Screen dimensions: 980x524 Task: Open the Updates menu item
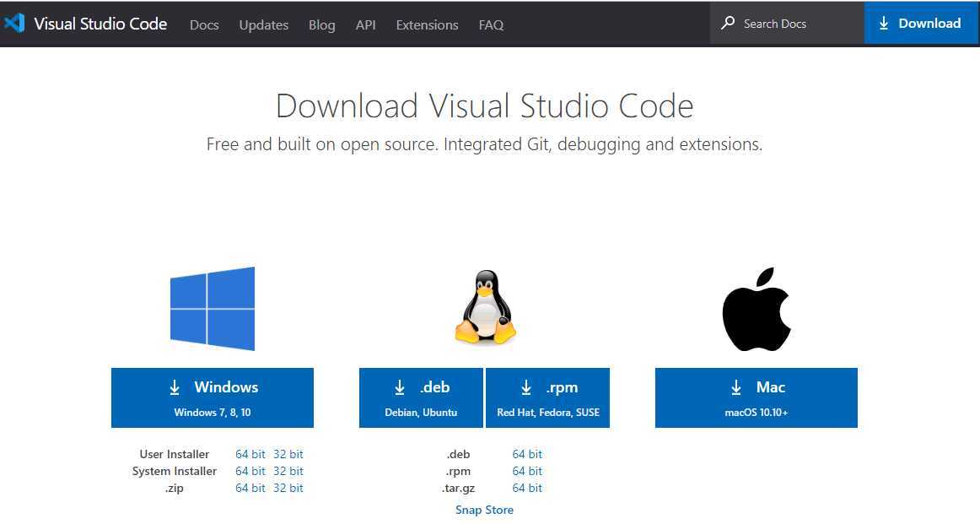coord(264,25)
